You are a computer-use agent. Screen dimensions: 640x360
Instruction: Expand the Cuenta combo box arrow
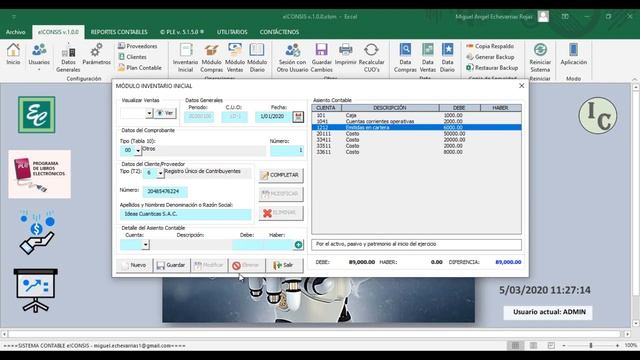(x=146, y=244)
